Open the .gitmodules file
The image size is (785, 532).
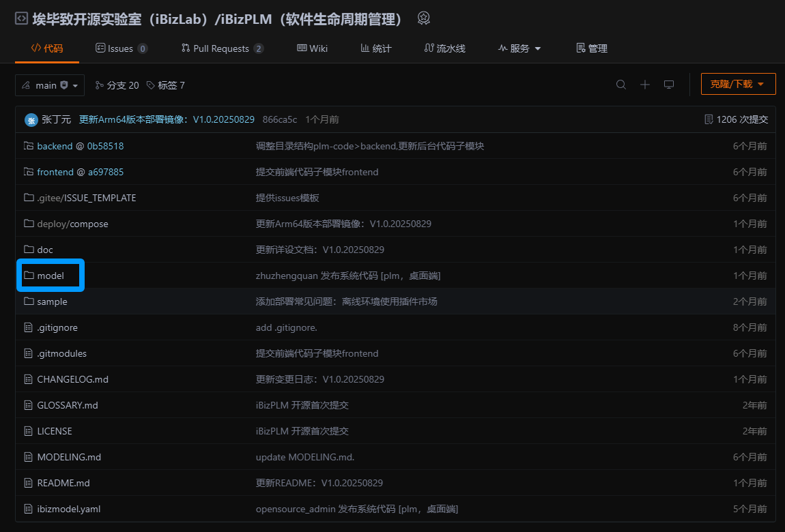click(61, 353)
